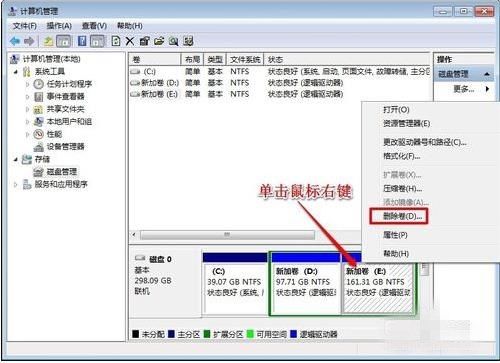500x363 pixels.
Task: Click the 存储 storage icon
Action: [x=27, y=159]
